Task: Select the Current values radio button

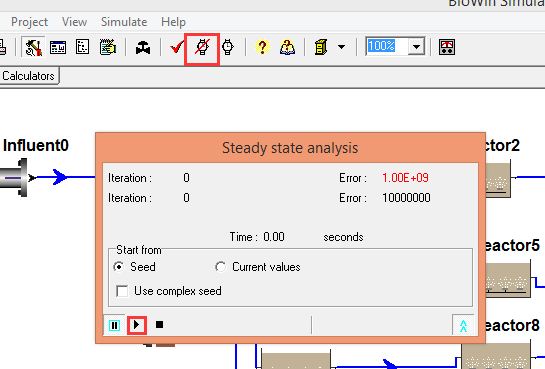Action: 220,267
